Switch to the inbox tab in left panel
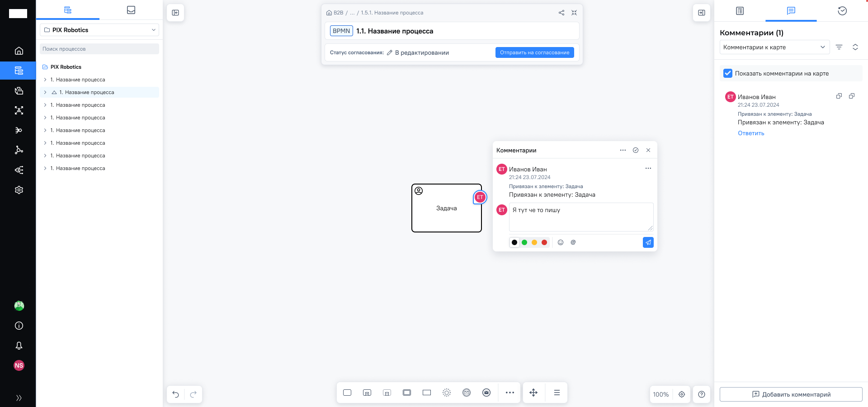 [x=131, y=10]
